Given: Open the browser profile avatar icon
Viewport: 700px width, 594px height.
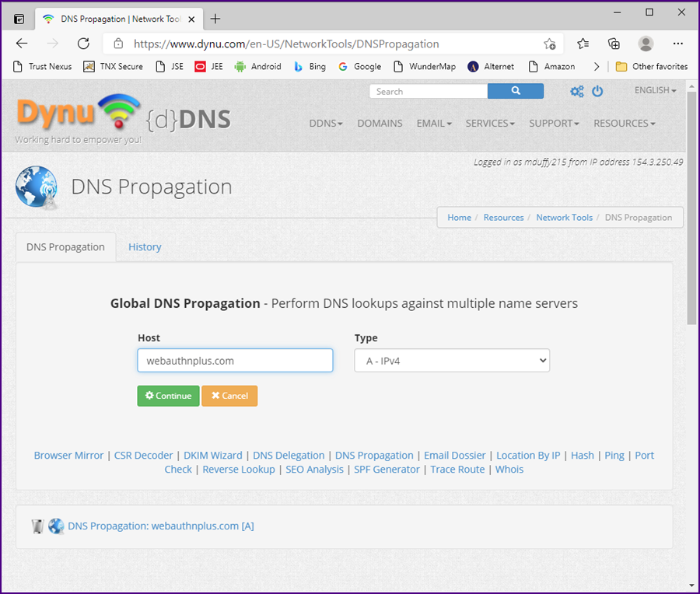Looking at the screenshot, I should (646, 44).
